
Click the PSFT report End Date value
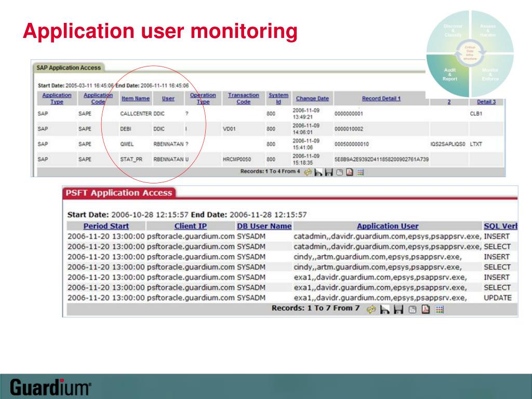[x=268, y=215]
